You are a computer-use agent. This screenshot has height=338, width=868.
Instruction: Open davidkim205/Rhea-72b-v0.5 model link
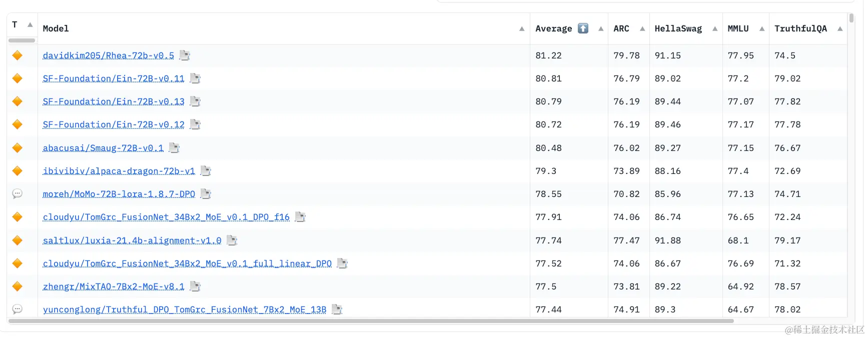pos(109,55)
